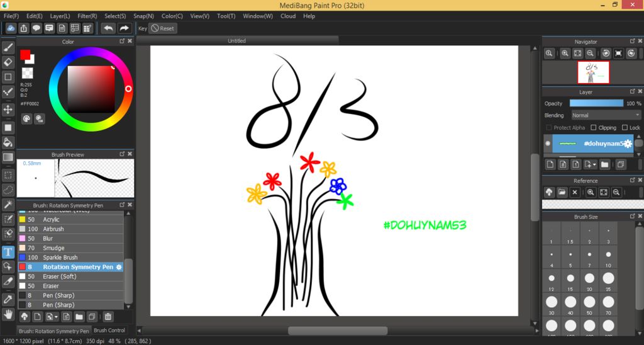Viewport: 644px width, 345px height.
Task: Click the Redo arrow
Action: point(124,28)
